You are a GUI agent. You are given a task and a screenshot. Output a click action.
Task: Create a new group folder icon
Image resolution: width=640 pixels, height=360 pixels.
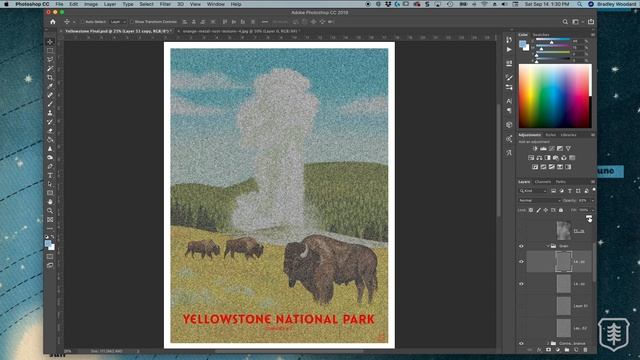(x=567, y=350)
